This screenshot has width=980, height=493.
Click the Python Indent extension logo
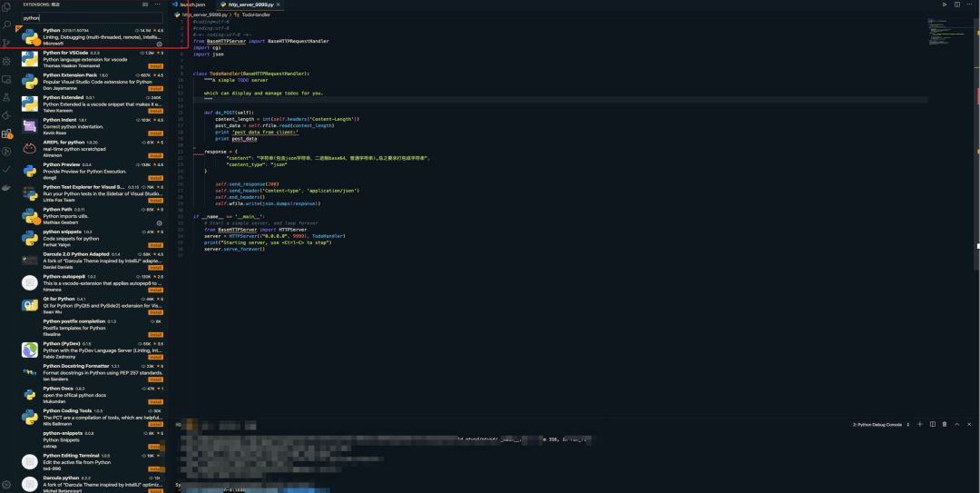point(29,126)
